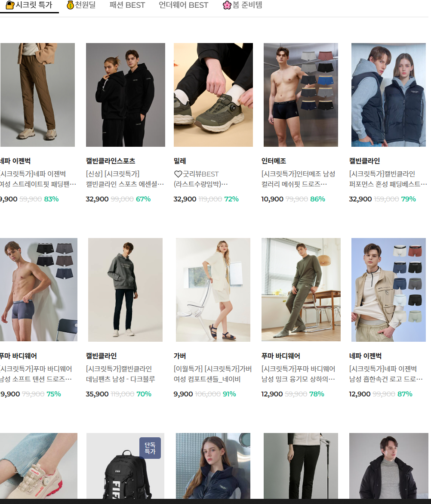Click the 캘빈클라인 퍼포먼스 패딩베스트 title link
This screenshot has height=504, width=431.
coord(388,179)
